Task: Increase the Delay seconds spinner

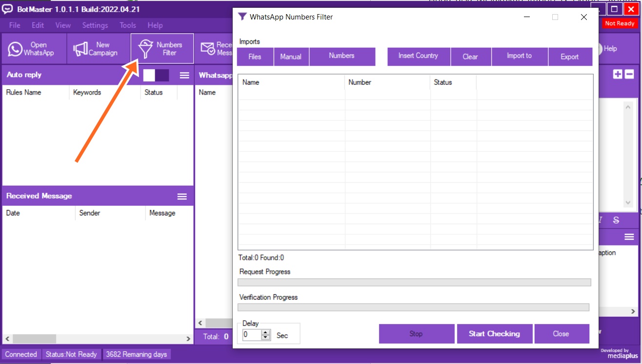Action: coord(266,332)
